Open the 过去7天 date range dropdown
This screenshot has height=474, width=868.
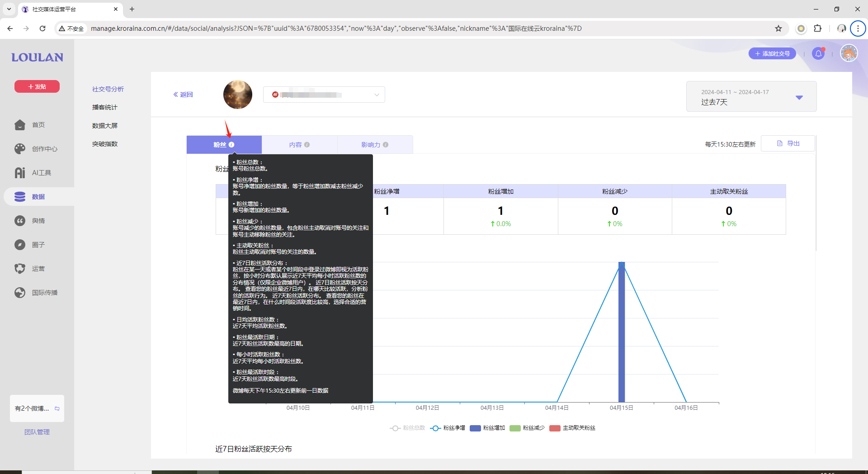coord(751,96)
